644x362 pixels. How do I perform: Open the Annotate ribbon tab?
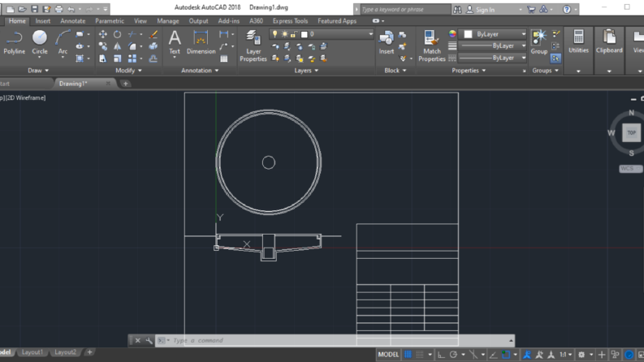pos(73,21)
